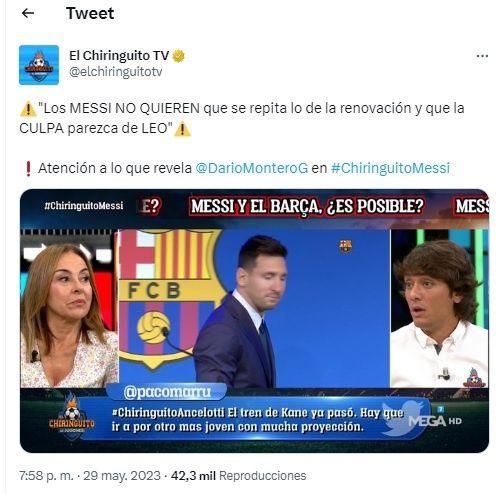
Task: Click the MEGA HD channel logo
Action: coord(435,419)
